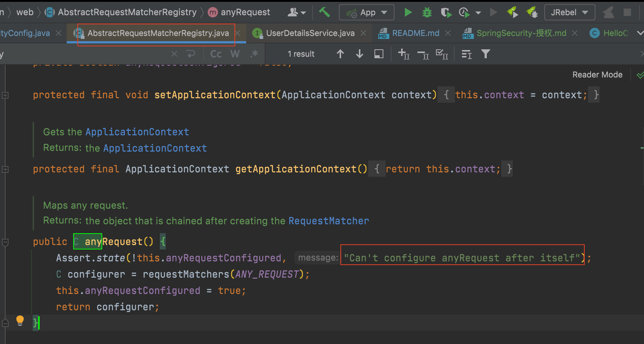Build project with the hammer icon

pos(324,12)
